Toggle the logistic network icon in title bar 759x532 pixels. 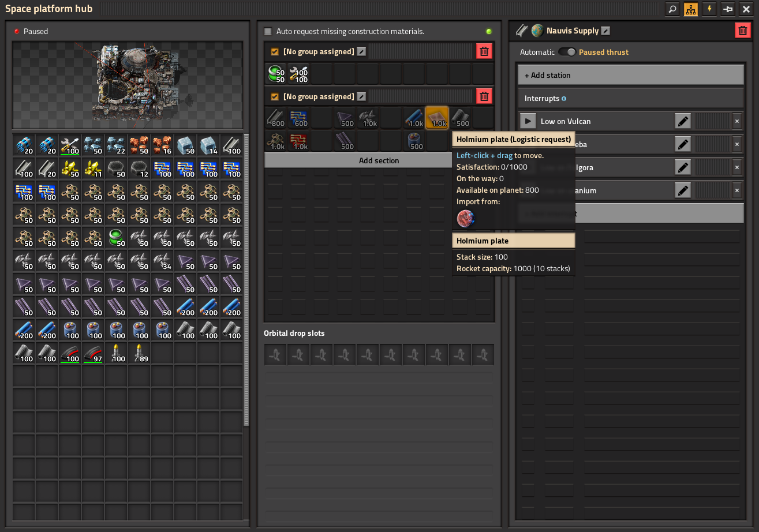(690, 9)
